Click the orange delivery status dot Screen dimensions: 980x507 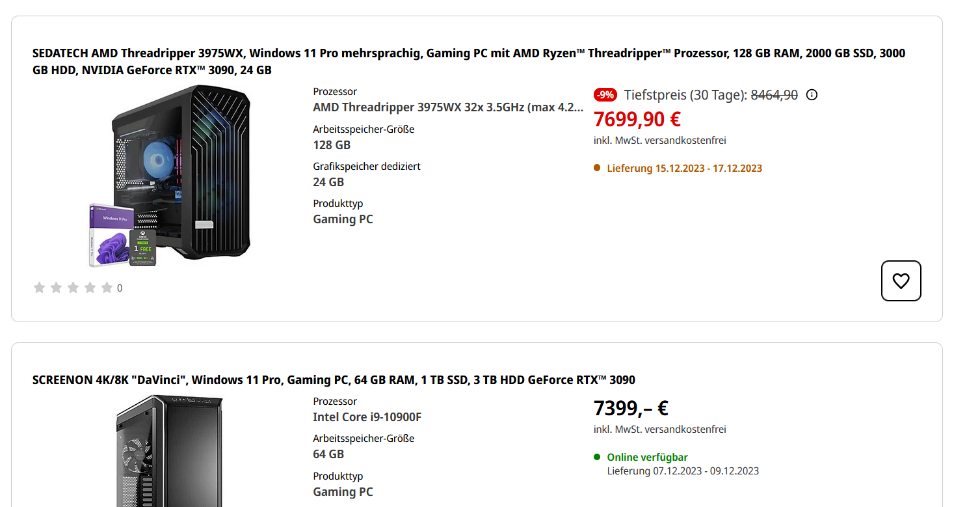(x=596, y=167)
